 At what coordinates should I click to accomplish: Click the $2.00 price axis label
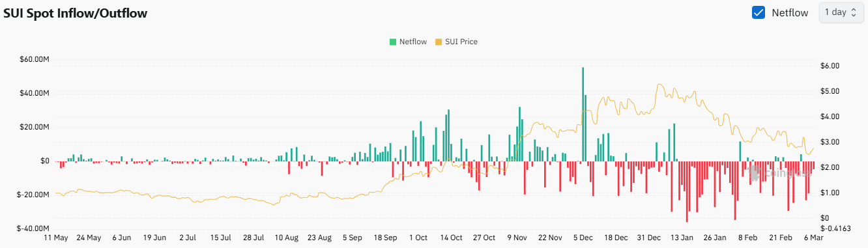click(830, 167)
